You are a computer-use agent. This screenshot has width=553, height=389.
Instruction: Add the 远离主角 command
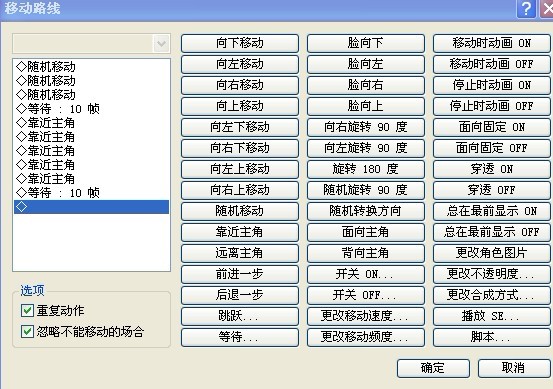click(x=240, y=253)
